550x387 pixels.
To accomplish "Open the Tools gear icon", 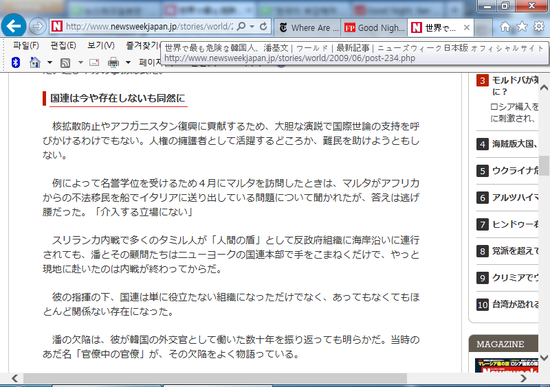I will pyautogui.click(x=539, y=26).
